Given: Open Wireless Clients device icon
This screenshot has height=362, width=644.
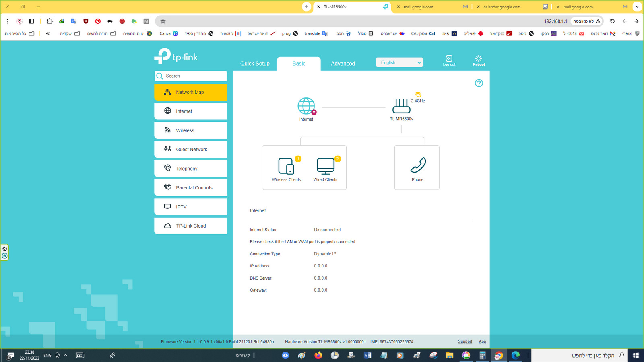Looking at the screenshot, I should coord(286,166).
